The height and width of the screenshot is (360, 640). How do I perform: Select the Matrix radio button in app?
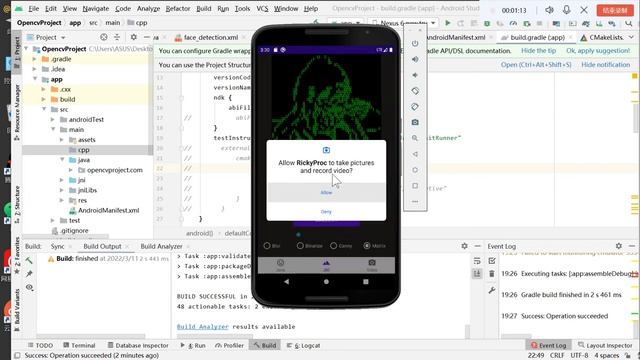(x=367, y=246)
